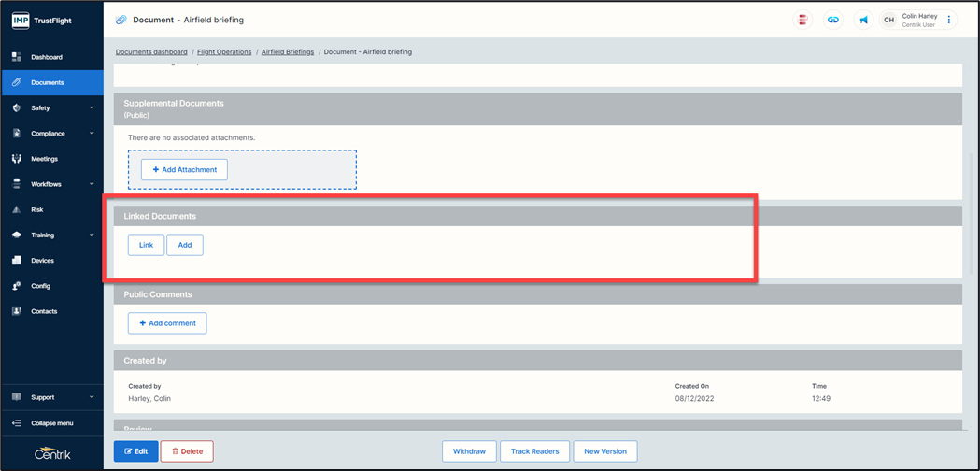Viewport: 980px width, 471px height.
Task: Click the Add button under Linked Documents
Action: coord(185,245)
